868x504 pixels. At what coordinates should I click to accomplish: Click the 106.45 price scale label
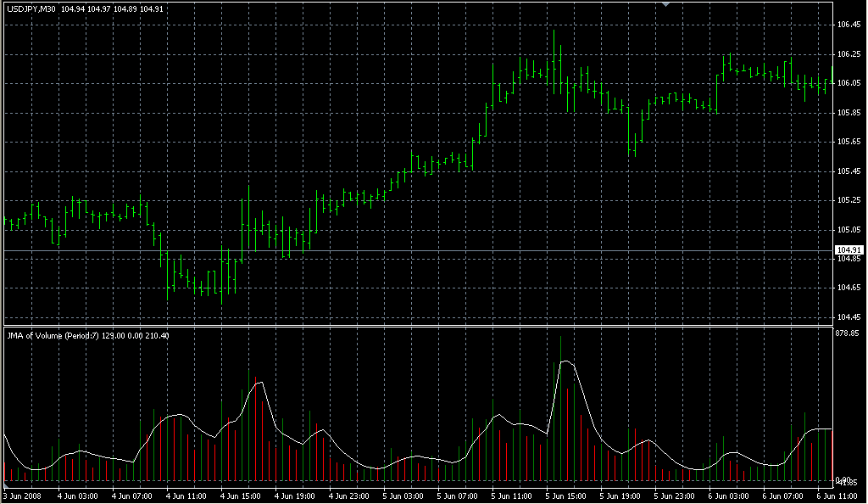point(849,25)
